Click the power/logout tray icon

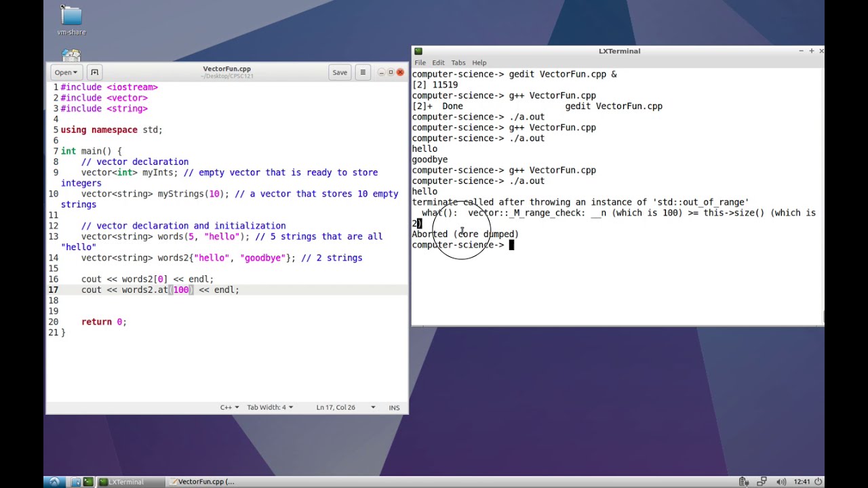click(818, 482)
